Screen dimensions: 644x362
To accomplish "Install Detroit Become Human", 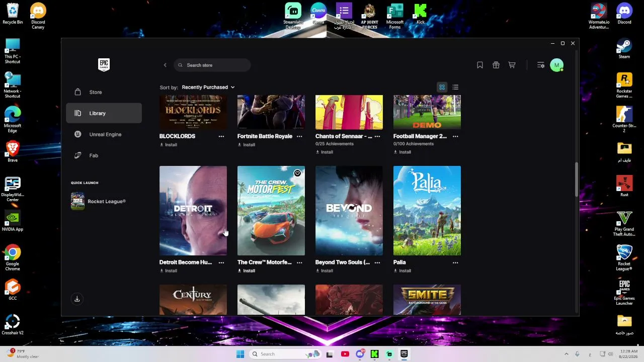I will (169, 270).
